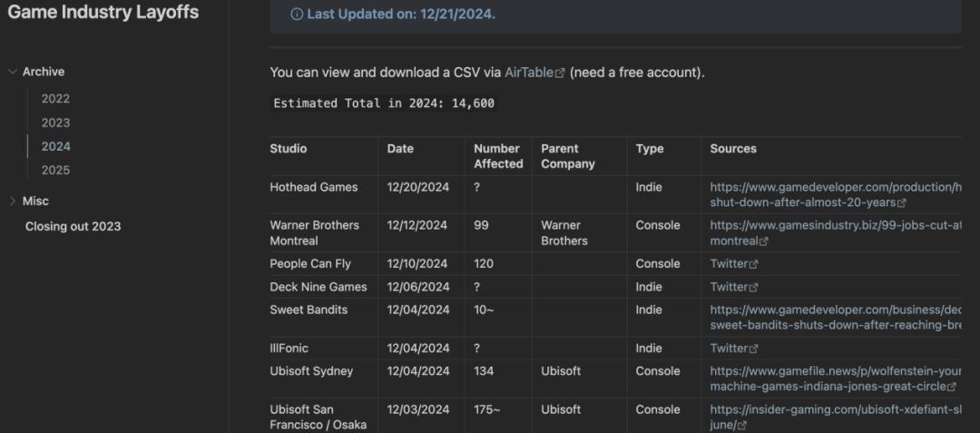Go to the 2025 archive page
Screen dimensions: 980x433
[x=55, y=170]
